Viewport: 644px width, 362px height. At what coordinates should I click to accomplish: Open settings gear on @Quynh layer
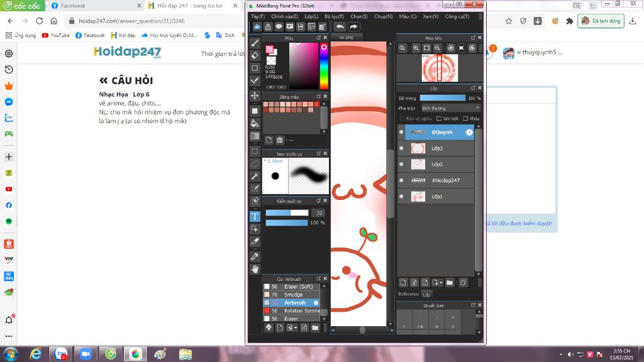(469, 132)
